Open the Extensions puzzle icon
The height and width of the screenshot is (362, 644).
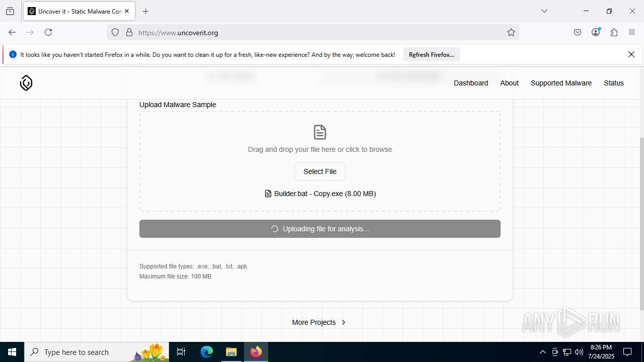pyautogui.click(x=614, y=32)
